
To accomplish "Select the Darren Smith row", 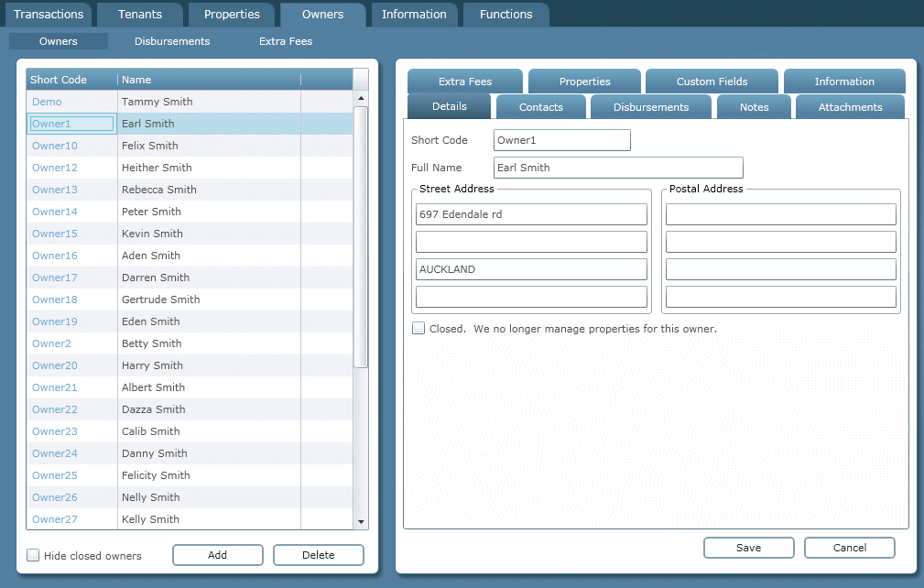I will (x=190, y=278).
